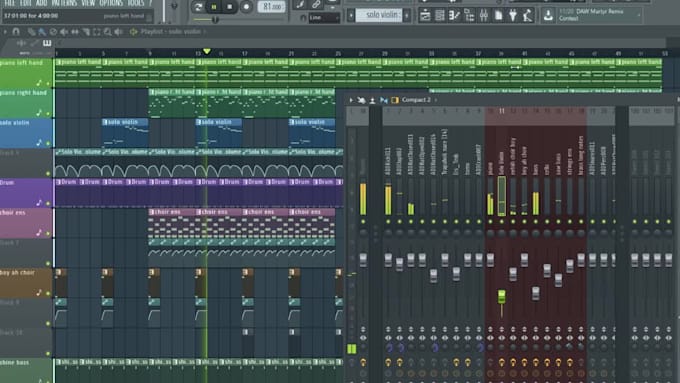Viewport: 680px width, 383px height.
Task: Select the playlist mute tool
Action: coord(64,32)
